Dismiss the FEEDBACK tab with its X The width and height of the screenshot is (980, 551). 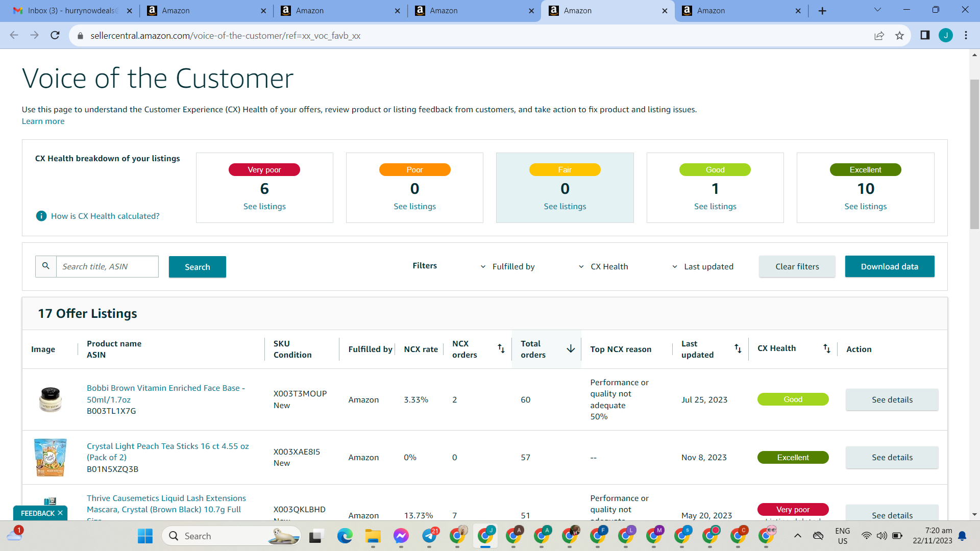[60, 513]
